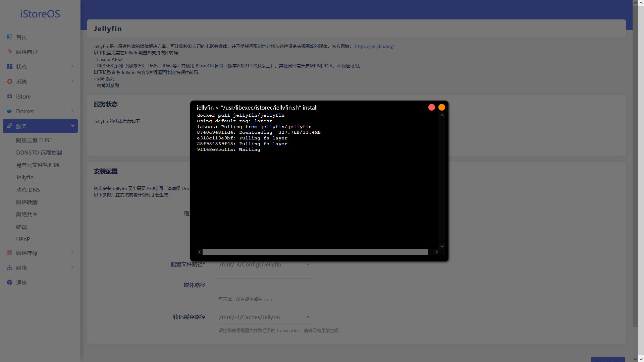Viewport: 644px width, 362px height.
Task: Open 易有云文件管理器 menu item
Action: [x=38, y=165]
